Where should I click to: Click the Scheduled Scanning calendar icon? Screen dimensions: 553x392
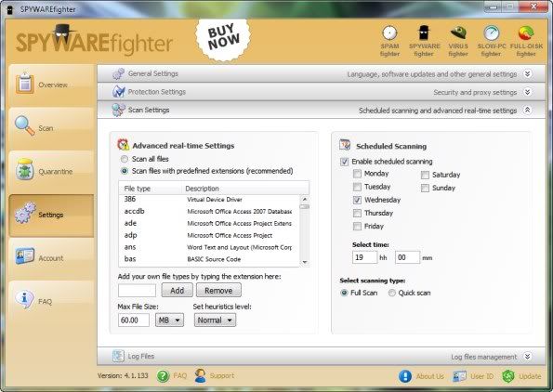345,145
